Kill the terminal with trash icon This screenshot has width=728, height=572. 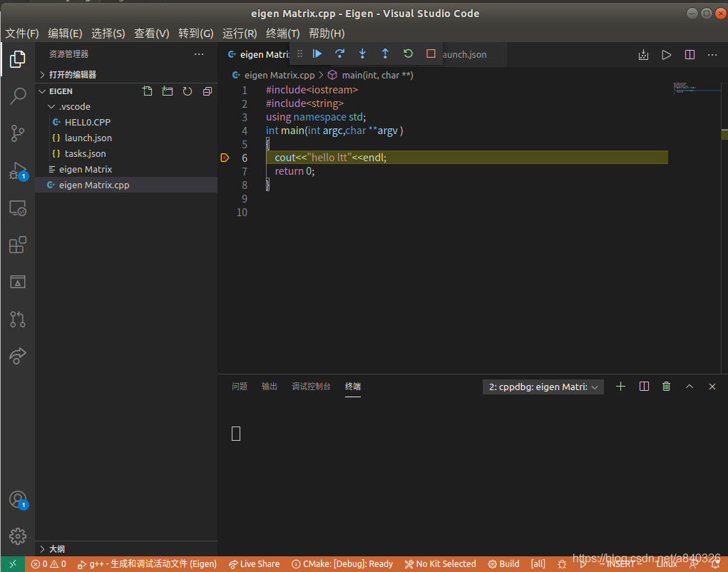click(x=666, y=387)
